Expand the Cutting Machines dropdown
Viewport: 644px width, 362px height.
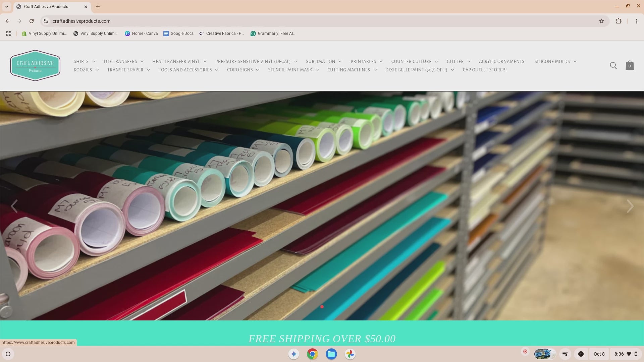352,70
